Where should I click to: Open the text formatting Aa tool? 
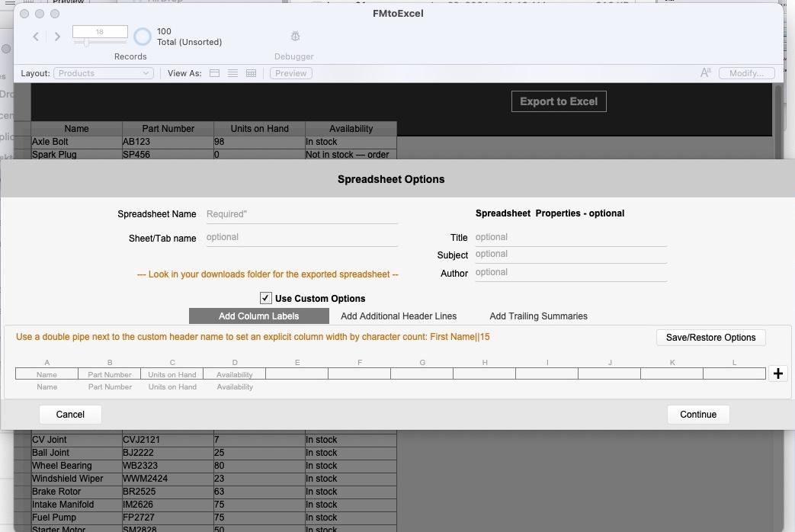(x=704, y=72)
